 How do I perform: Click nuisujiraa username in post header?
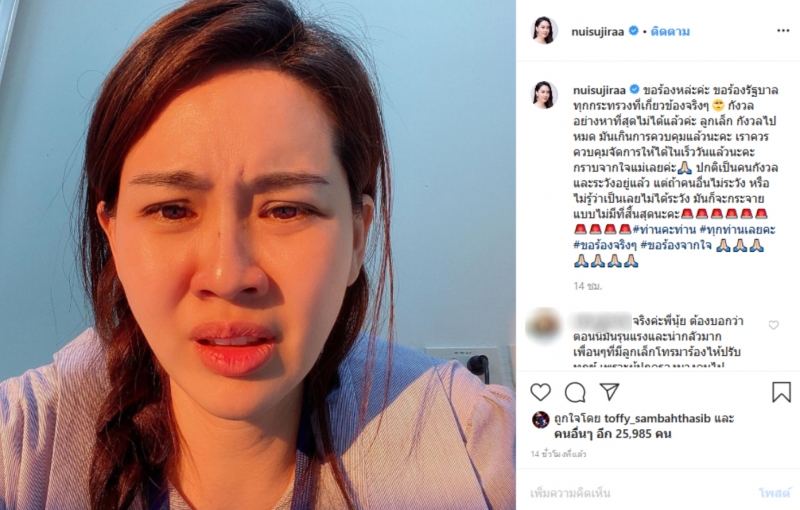597,32
